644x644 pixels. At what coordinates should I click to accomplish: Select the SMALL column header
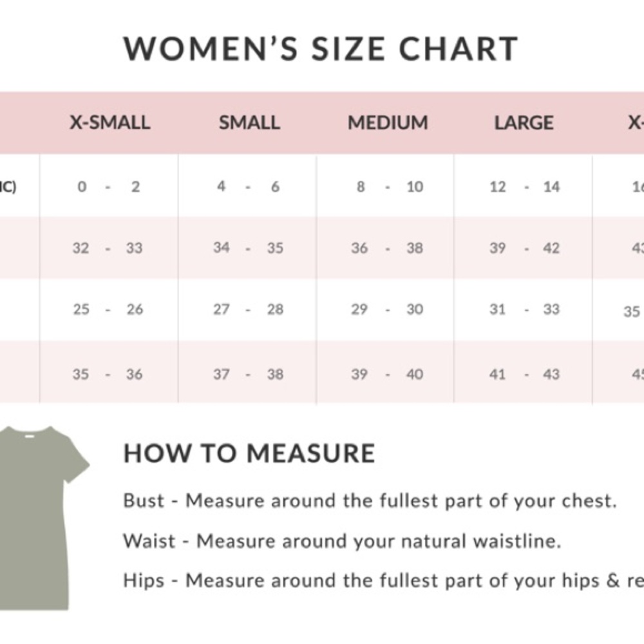tap(249, 123)
